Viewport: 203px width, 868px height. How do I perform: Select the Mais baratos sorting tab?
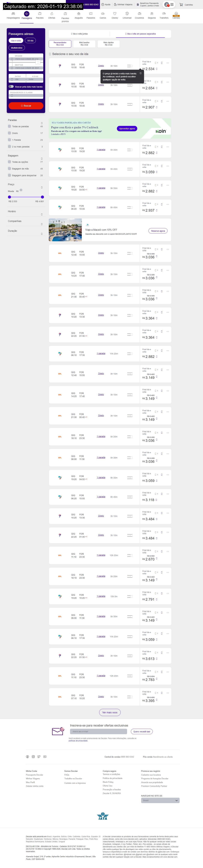(x=84, y=43)
